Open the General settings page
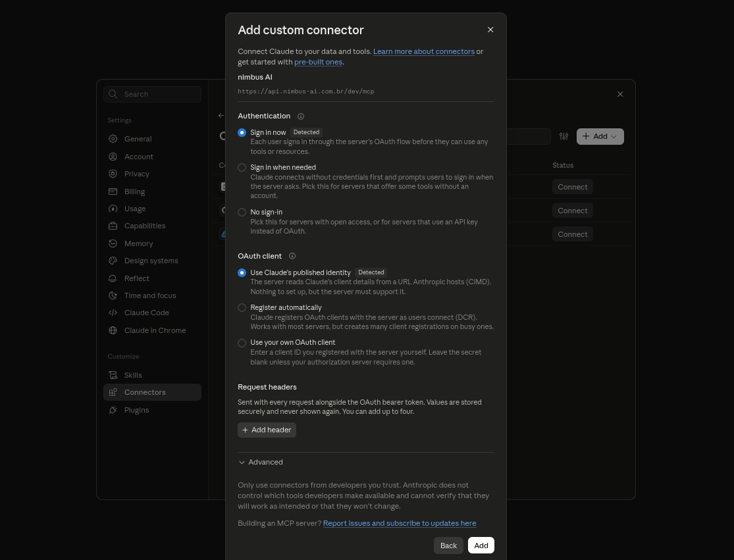Viewport: 734px width, 560px height. click(x=153, y=139)
